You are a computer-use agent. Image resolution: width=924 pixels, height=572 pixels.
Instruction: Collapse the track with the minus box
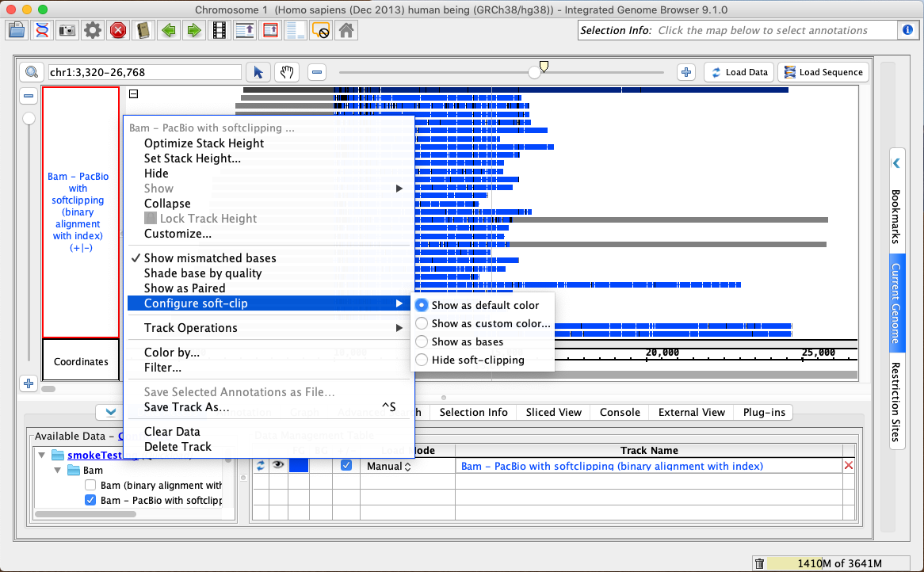pyautogui.click(x=134, y=93)
